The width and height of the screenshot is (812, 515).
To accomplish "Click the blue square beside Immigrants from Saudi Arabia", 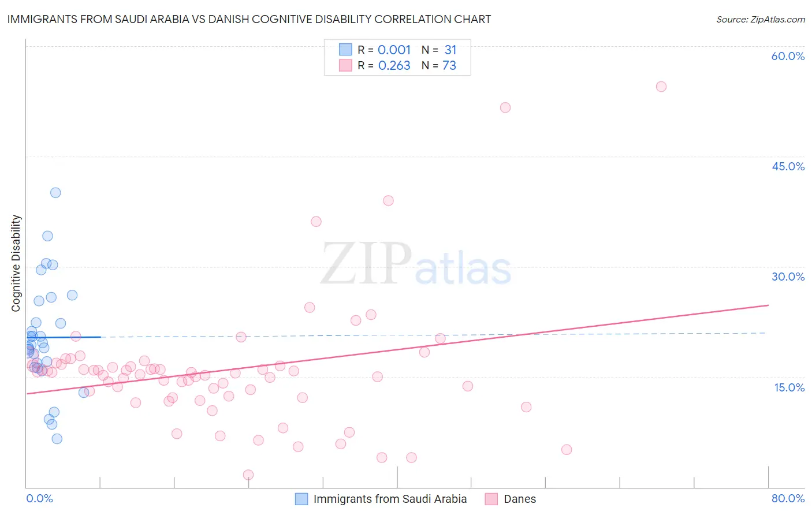I will pyautogui.click(x=301, y=499).
